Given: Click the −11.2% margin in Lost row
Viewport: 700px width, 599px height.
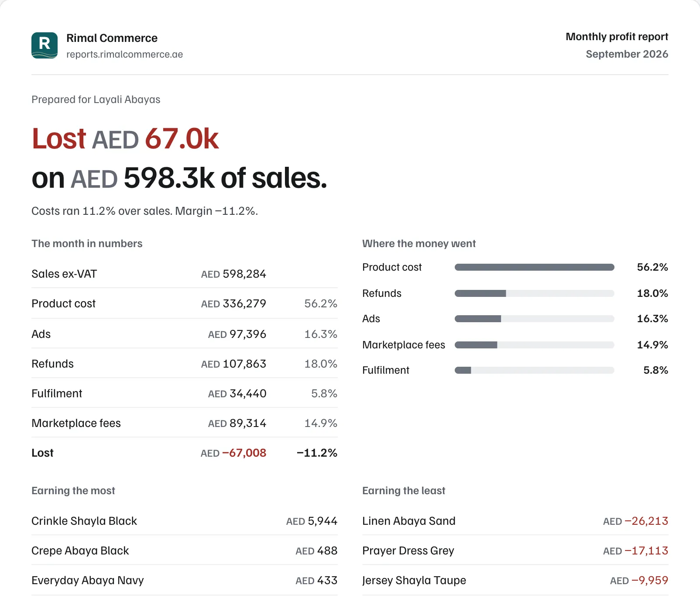Looking at the screenshot, I should tap(317, 453).
